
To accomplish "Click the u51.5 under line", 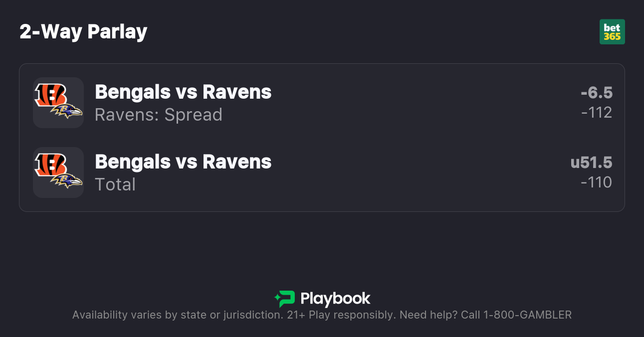I will (592, 163).
